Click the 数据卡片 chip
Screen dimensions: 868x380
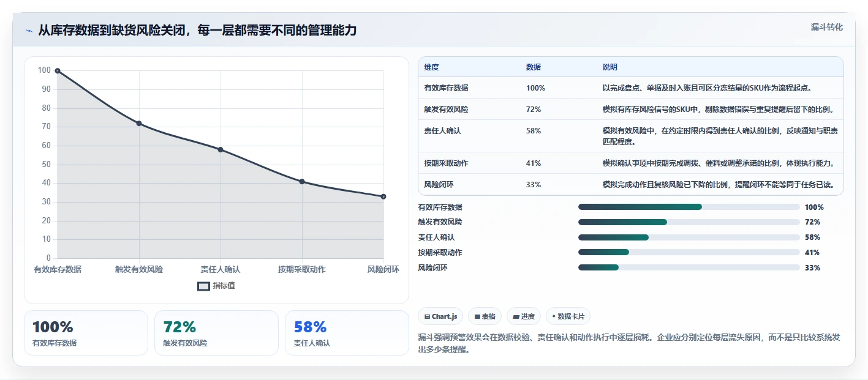(568, 316)
